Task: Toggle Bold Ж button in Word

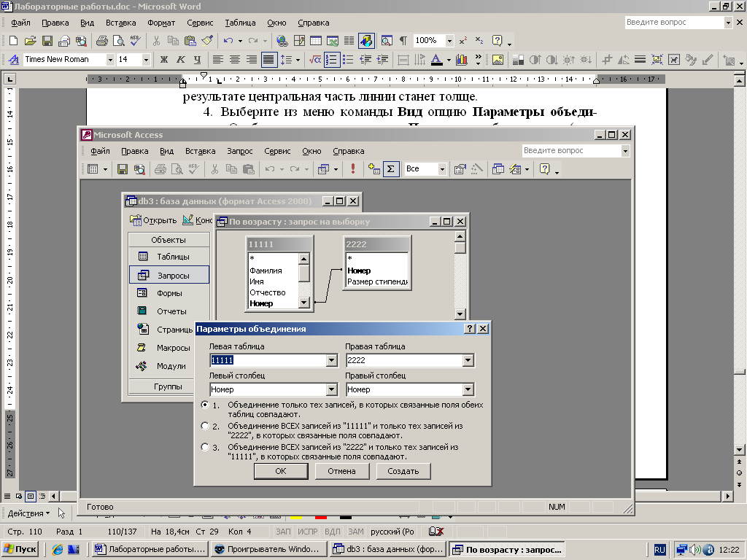Action: pyautogui.click(x=164, y=60)
